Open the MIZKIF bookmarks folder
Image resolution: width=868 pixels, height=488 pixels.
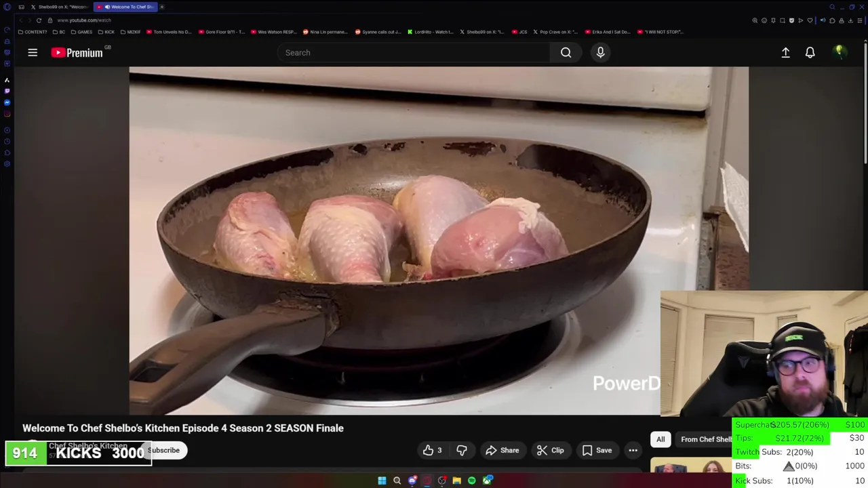(131, 32)
